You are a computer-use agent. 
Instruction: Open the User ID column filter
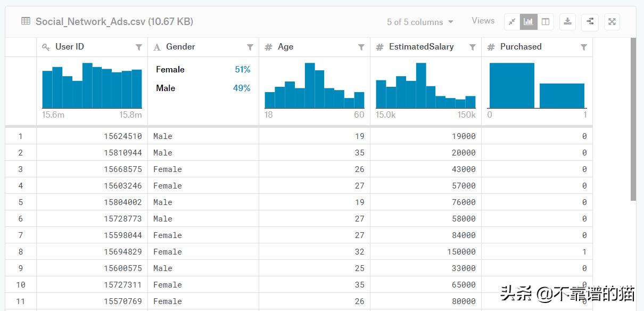[139, 47]
